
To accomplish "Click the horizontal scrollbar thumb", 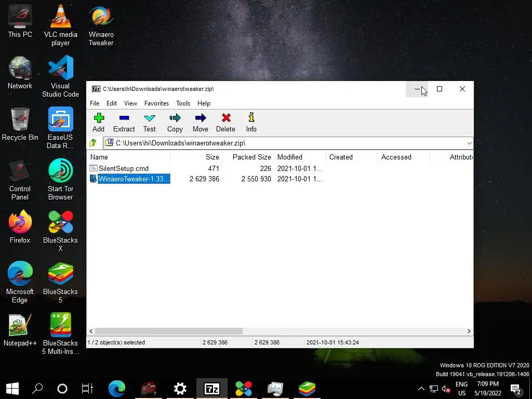I will pos(169,331).
